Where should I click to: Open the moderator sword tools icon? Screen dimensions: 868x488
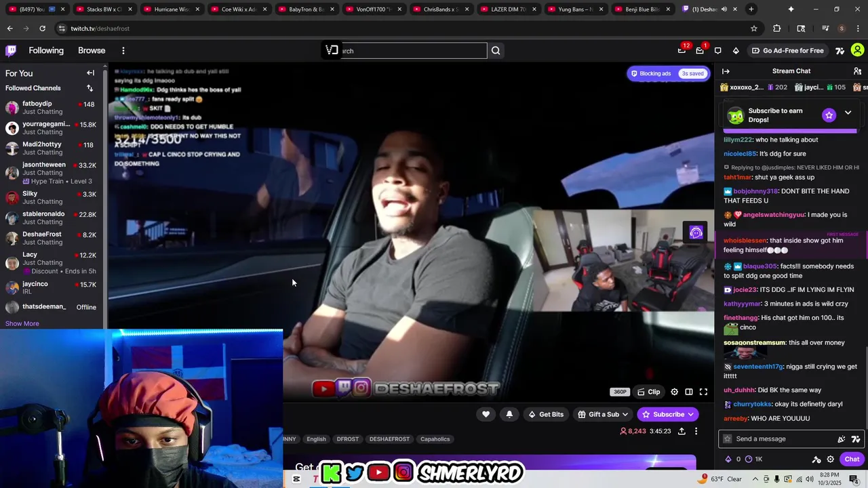[816, 459]
